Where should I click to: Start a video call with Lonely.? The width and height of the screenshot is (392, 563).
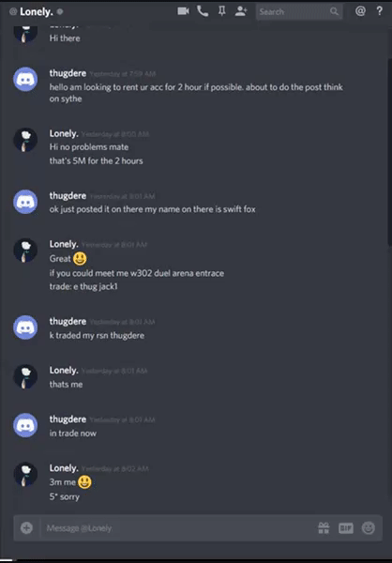tap(183, 11)
